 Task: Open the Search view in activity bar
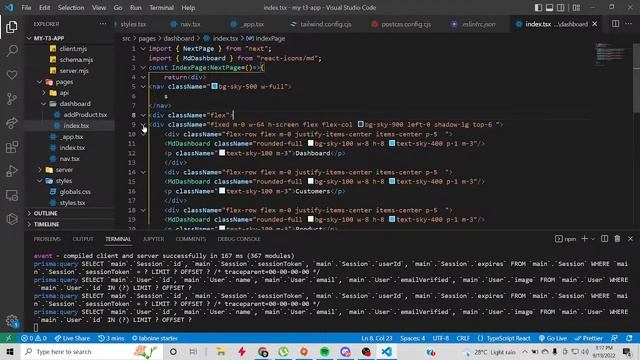click(12, 51)
